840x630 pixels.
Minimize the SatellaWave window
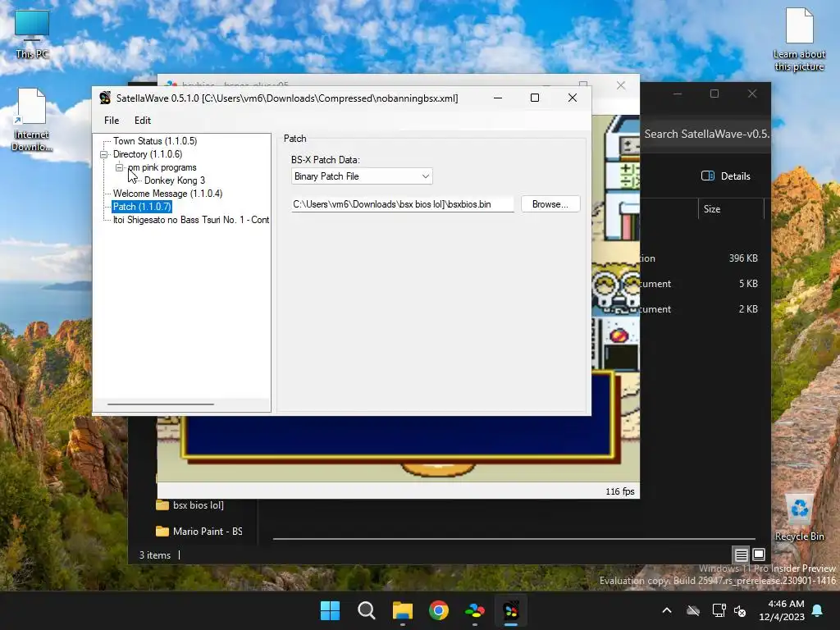[498, 98]
